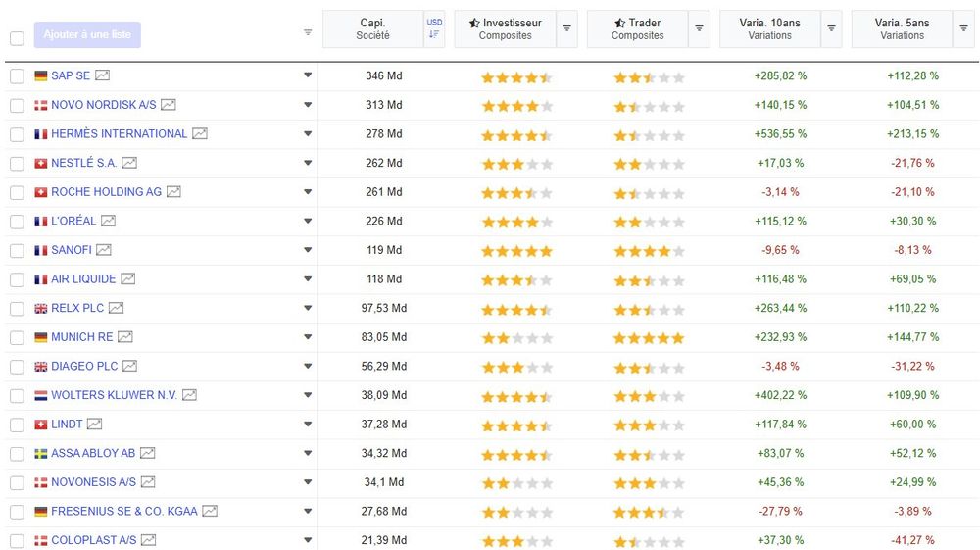The width and height of the screenshot is (980, 550).
Task: Open the NOVONESIS A/S stock link
Action: coord(94,482)
